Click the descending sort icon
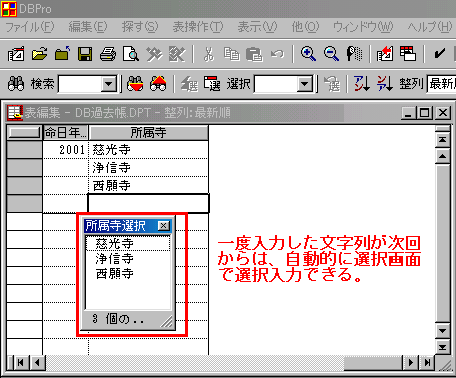456x378 pixels. point(385,83)
